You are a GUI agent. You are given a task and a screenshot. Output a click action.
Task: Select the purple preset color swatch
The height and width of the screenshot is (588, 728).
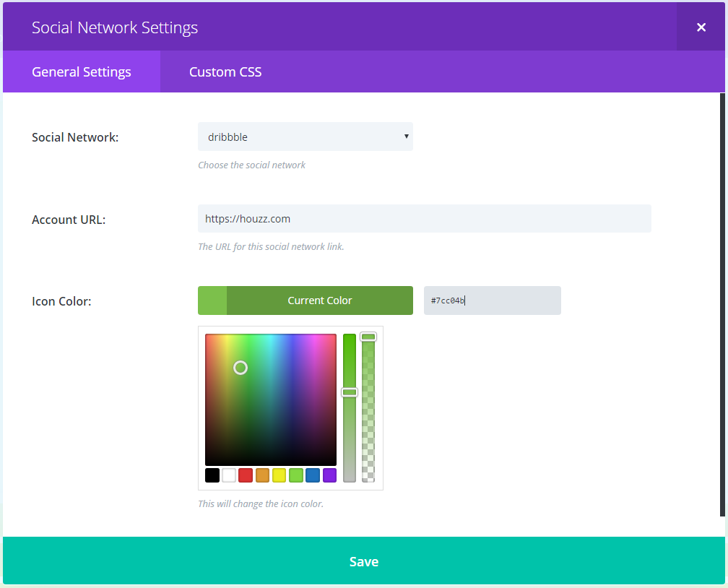click(x=329, y=475)
